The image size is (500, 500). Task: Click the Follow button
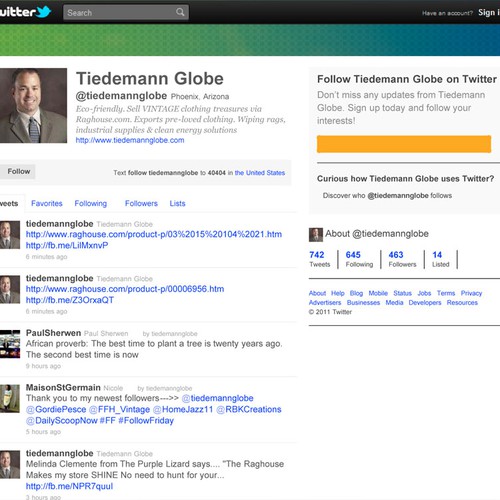[18, 171]
